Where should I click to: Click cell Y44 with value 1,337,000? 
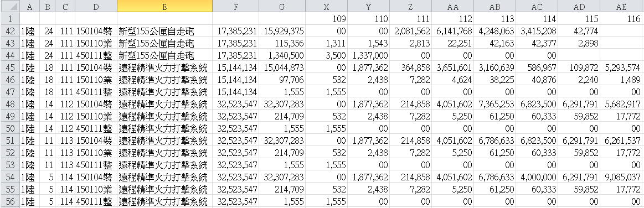[x=369, y=55]
